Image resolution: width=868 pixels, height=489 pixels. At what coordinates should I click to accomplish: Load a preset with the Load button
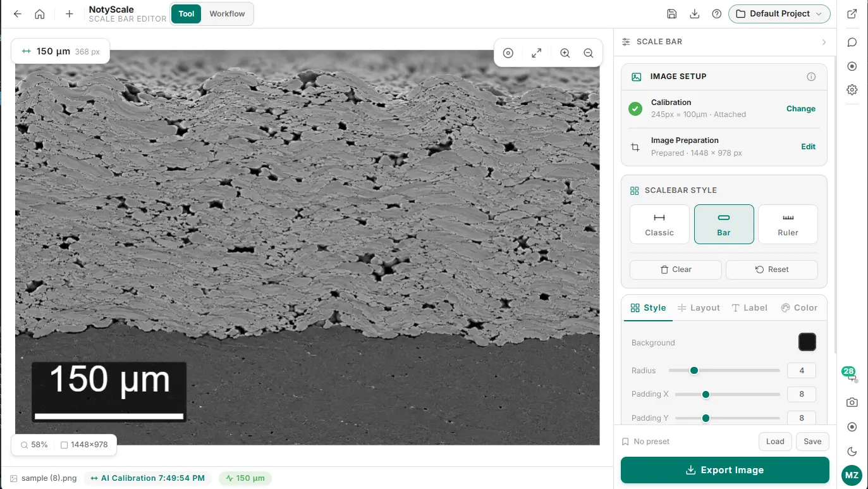pos(775,442)
